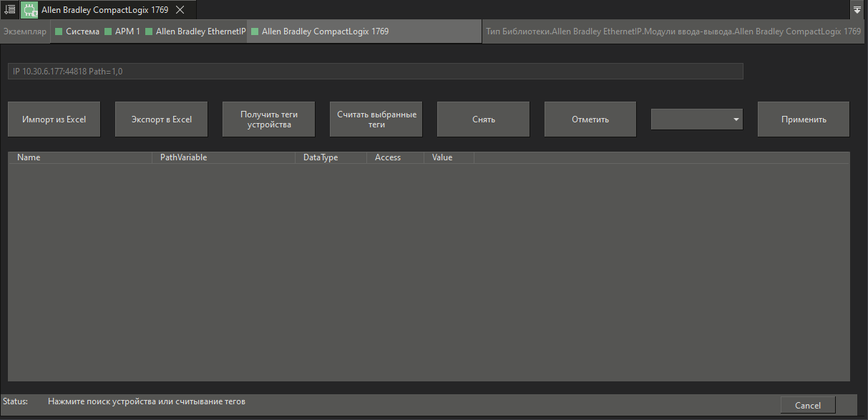The width and height of the screenshot is (868, 420).
Task: Click the Снять button
Action: (x=483, y=119)
